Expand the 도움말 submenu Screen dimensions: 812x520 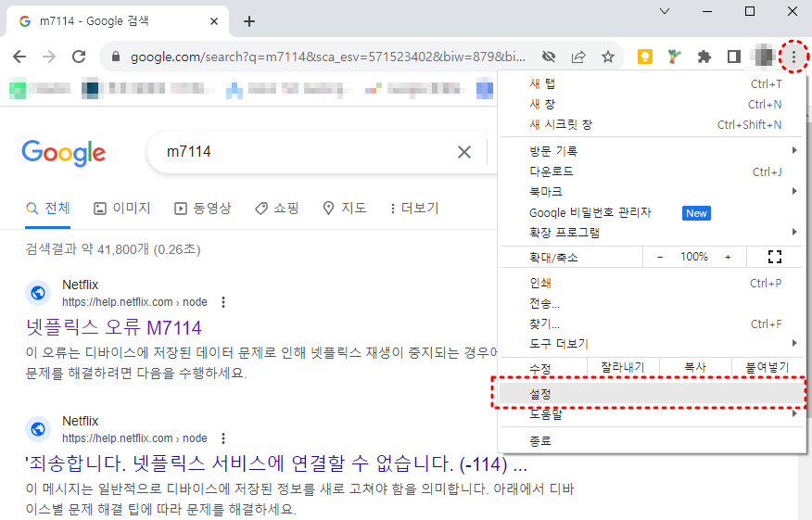coord(653,413)
